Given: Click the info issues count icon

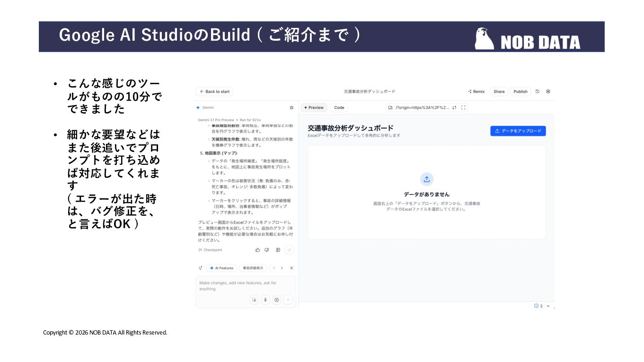Looking at the screenshot, I should [538, 306].
